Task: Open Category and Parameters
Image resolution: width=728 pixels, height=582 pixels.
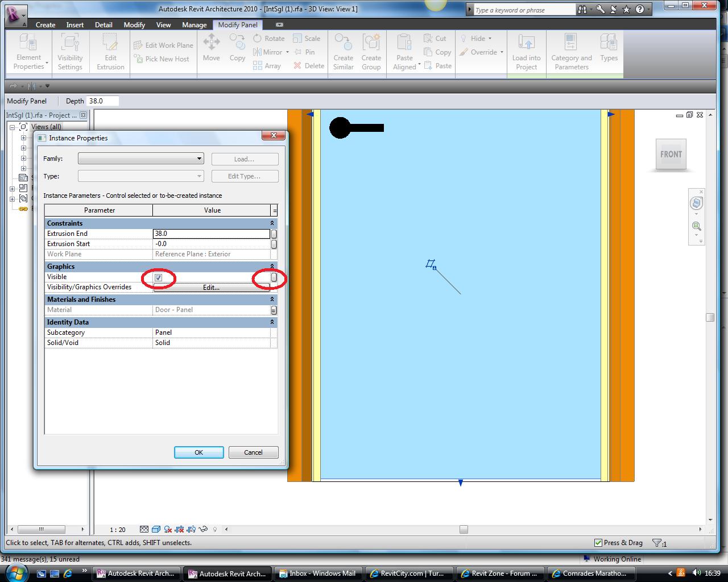Action: click(571, 52)
